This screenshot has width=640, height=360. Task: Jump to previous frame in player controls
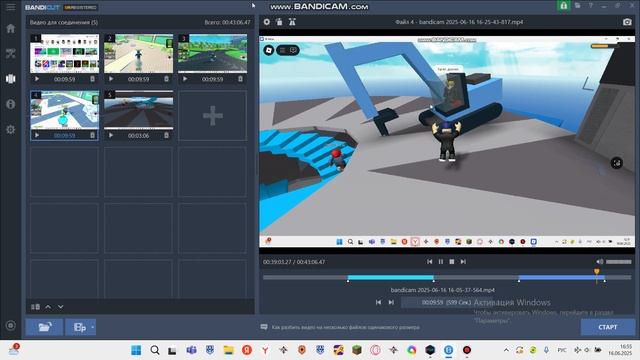[x=429, y=262]
